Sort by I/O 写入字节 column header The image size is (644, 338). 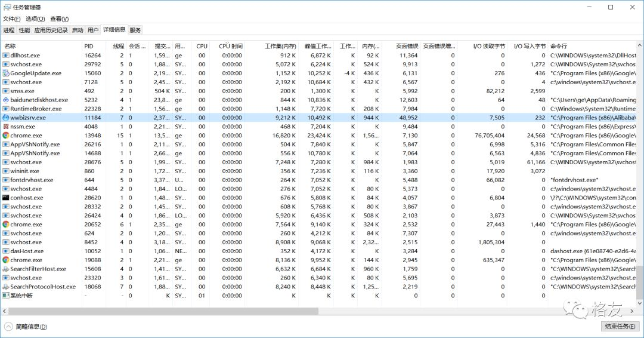tap(527, 46)
